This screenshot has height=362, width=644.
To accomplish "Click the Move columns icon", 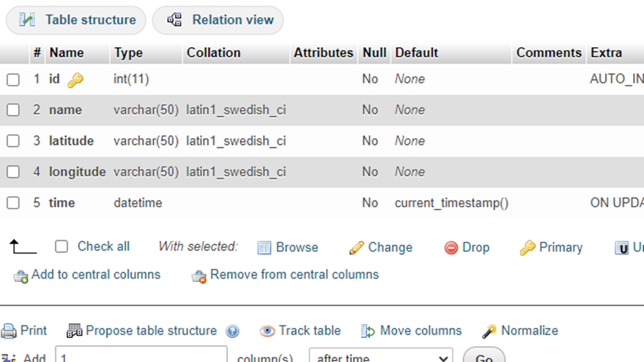I will coord(368,331).
